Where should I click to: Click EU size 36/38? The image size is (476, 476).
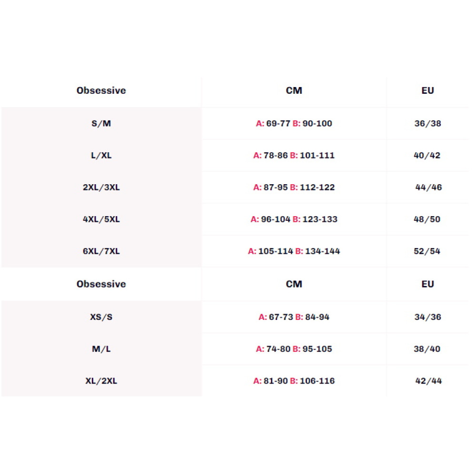(427, 124)
